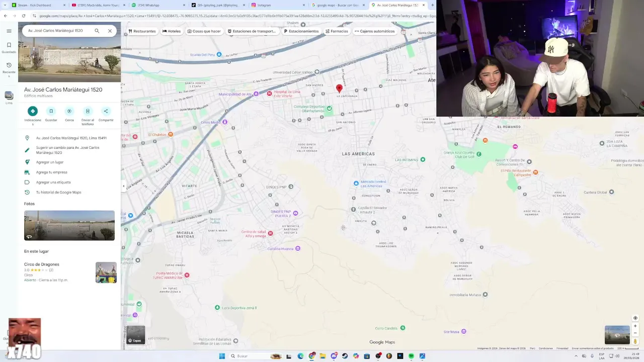
Task: Open Spotify from the taskbar
Action: pos(411,356)
